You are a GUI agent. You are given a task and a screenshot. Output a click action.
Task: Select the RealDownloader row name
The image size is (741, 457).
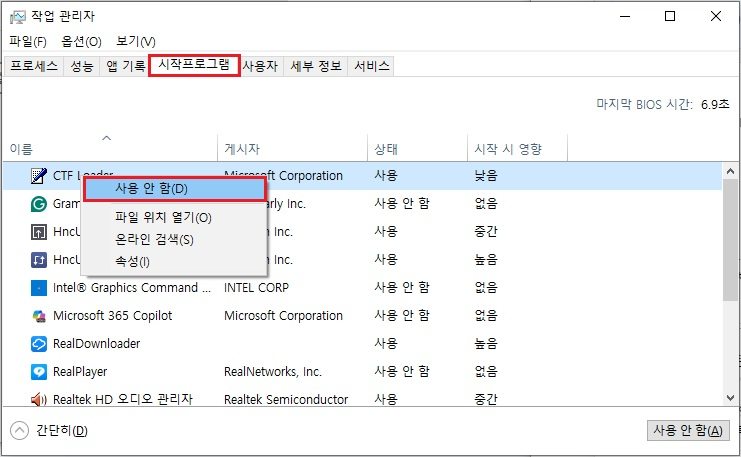point(96,344)
